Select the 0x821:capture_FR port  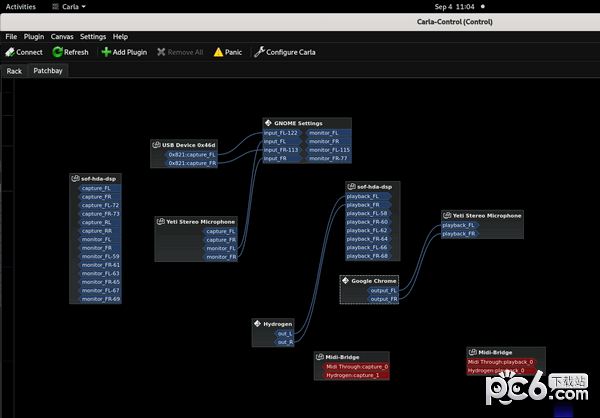click(191, 163)
